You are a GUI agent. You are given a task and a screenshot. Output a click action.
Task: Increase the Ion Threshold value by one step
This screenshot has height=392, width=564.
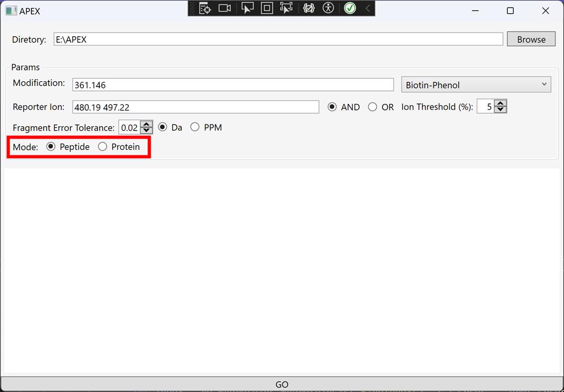[x=501, y=103]
